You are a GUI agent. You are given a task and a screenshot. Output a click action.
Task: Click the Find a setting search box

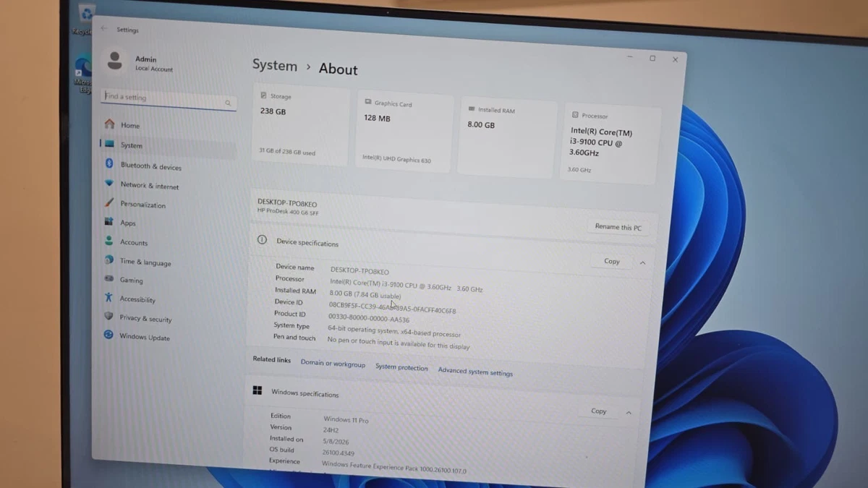tap(169, 100)
